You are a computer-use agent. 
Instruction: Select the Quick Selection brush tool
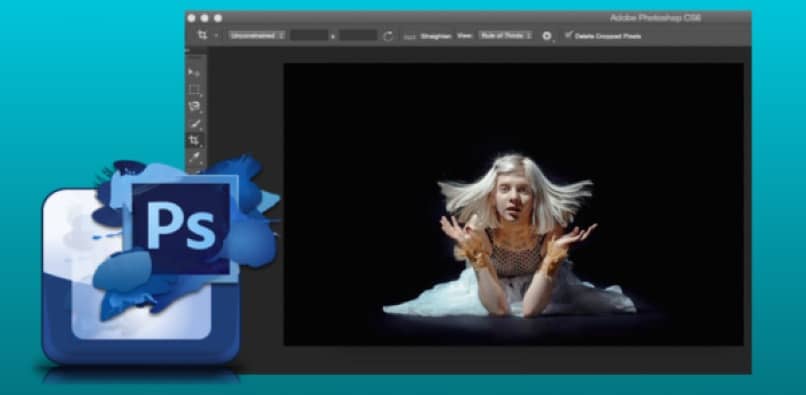pyautogui.click(x=195, y=123)
